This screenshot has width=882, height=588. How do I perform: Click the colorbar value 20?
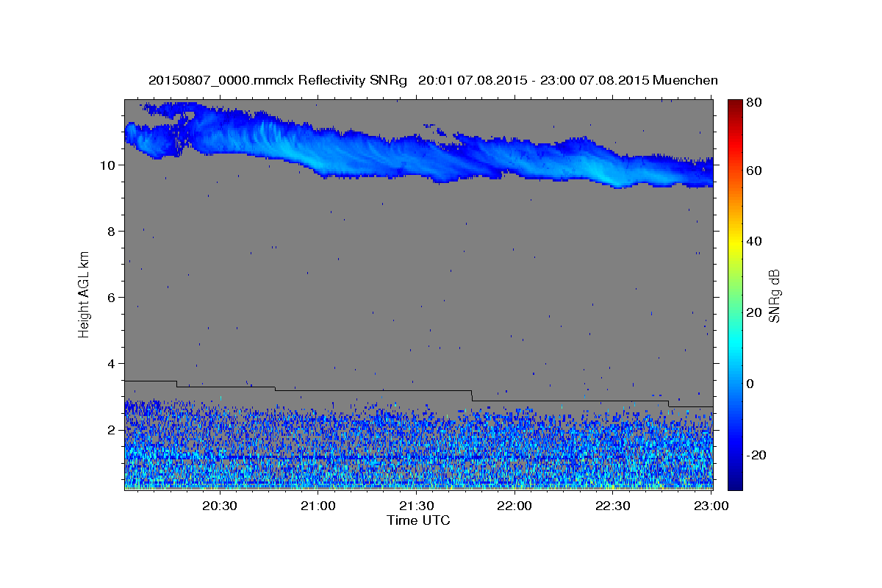pyautogui.click(x=755, y=312)
